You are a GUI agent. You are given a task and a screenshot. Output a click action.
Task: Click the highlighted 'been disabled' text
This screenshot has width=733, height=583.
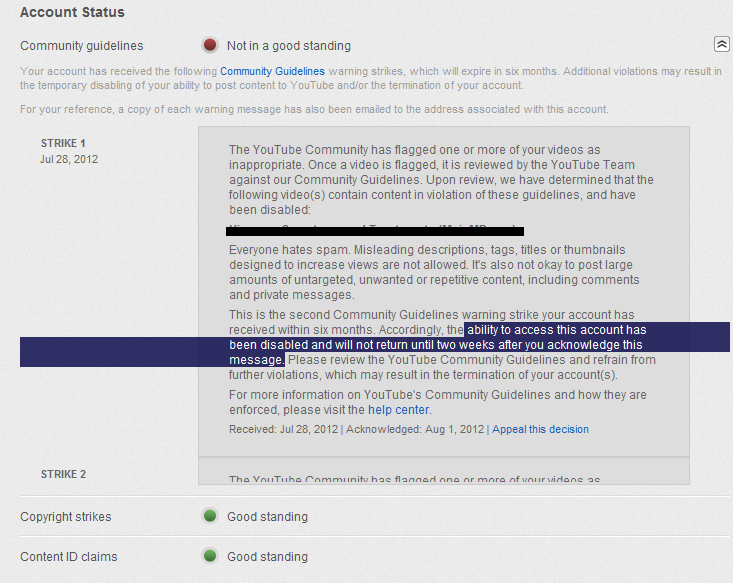click(x=268, y=345)
